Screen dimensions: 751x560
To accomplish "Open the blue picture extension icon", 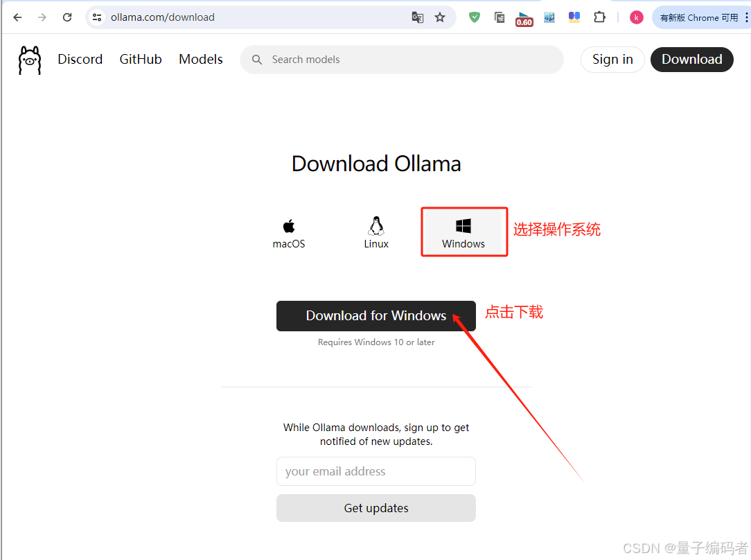I will [549, 18].
